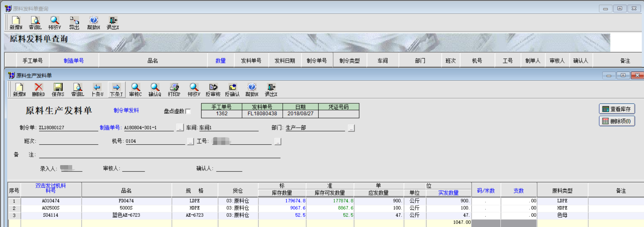Open the lookup button beside 机号 field
This screenshot has height=227, width=644.
pyautogui.click(x=190, y=142)
